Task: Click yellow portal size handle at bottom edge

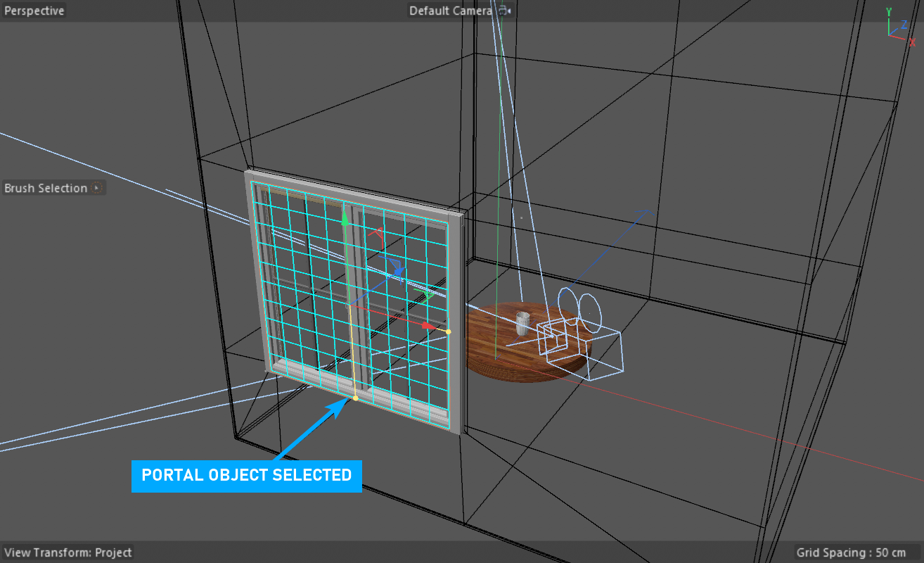Action: [x=356, y=399]
